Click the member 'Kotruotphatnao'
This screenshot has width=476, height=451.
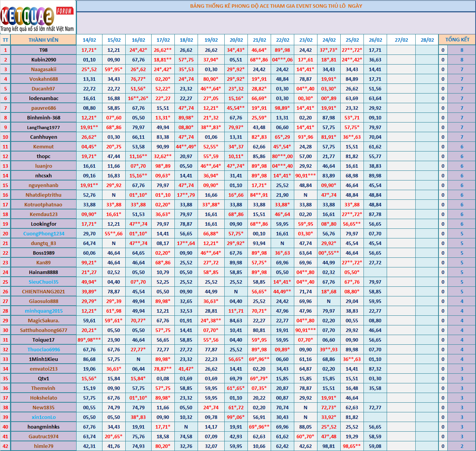43,204
